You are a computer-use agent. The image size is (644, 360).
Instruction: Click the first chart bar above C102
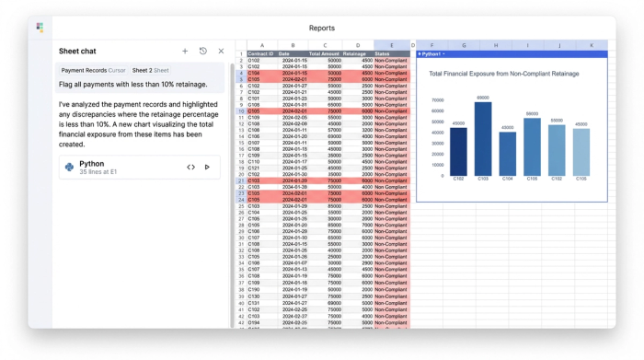click(x=458, y=152)
